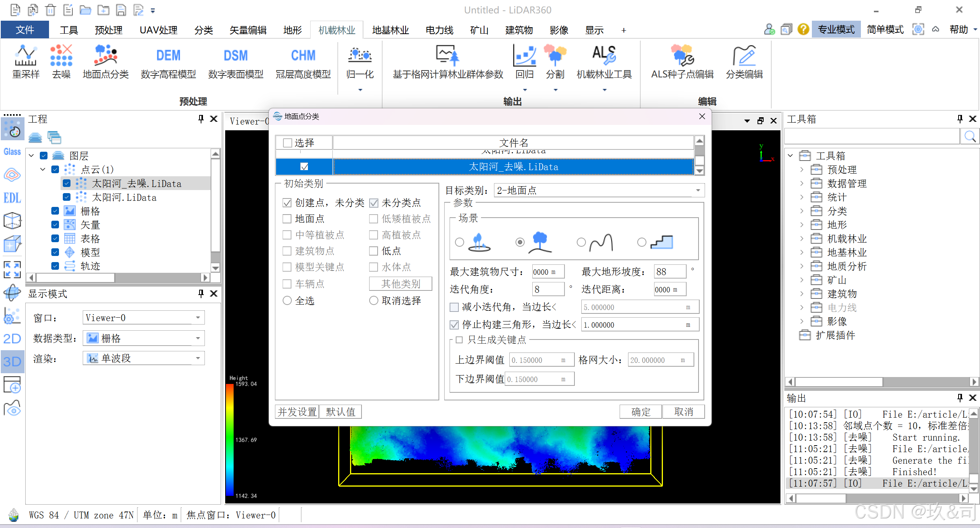Image resolution: width=980 pixels, height=528 pixels.
Task: Open the 文件 menu
Action: tap(25, 30)
